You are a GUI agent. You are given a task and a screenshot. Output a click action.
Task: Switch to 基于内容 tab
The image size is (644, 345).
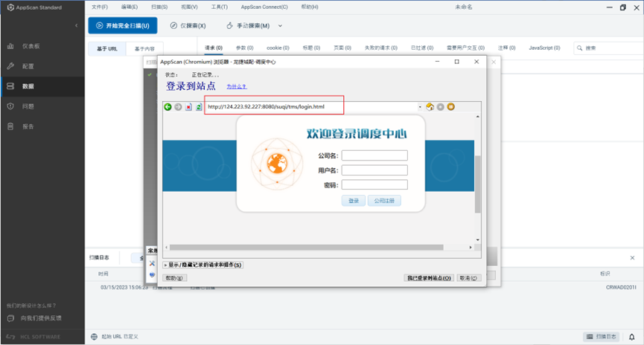point(144,49)
